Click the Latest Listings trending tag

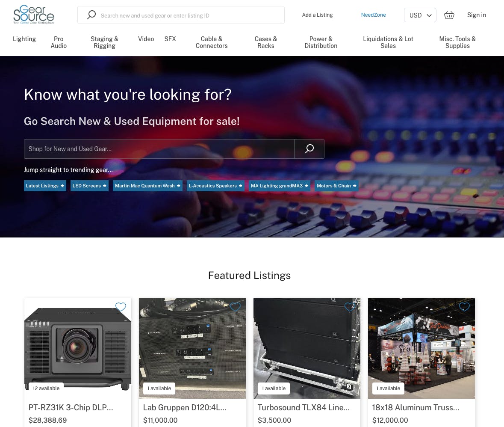tap(45, 186)
